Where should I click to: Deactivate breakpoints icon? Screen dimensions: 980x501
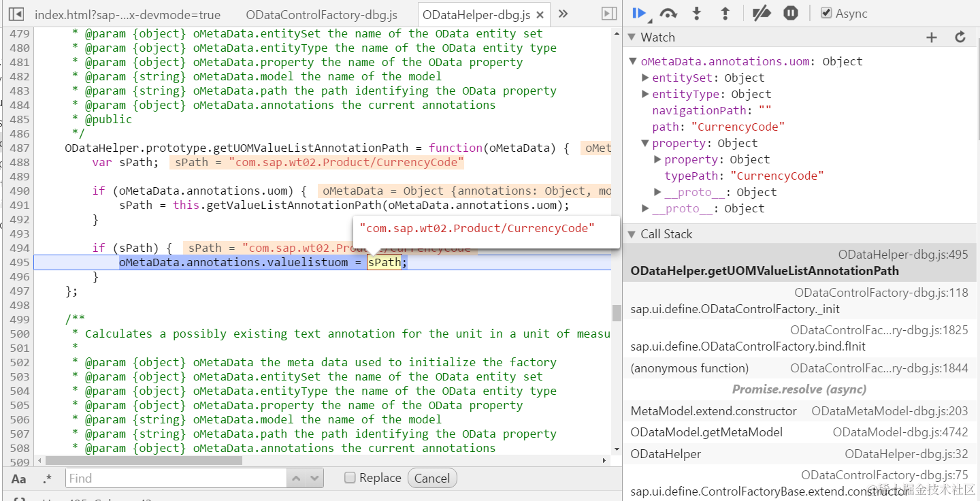(762, 13)
